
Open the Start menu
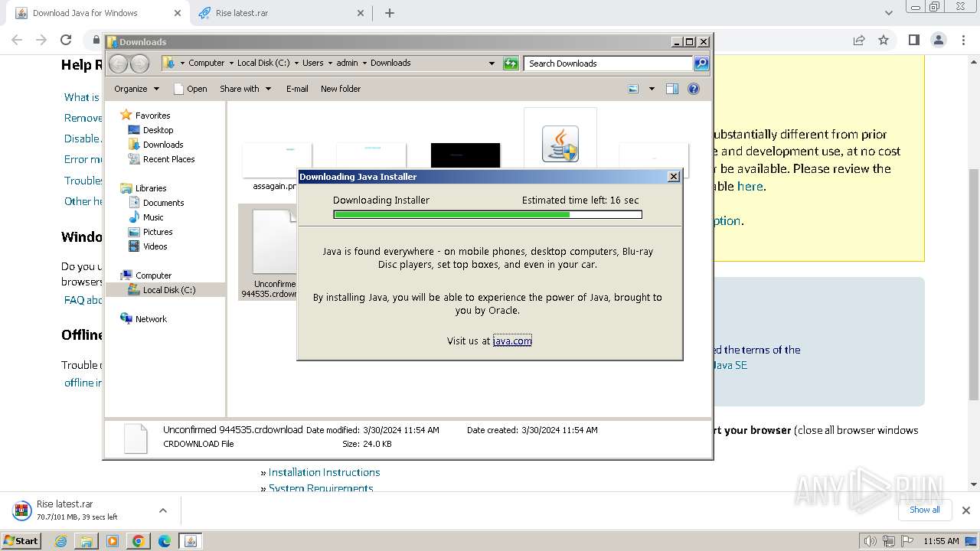point(21,541)
